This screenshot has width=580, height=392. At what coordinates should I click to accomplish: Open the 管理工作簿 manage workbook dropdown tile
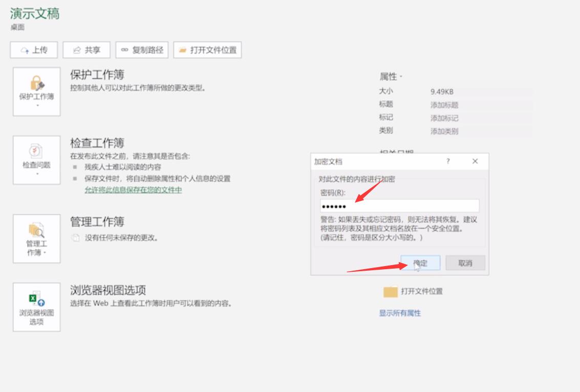click(37, 238)
